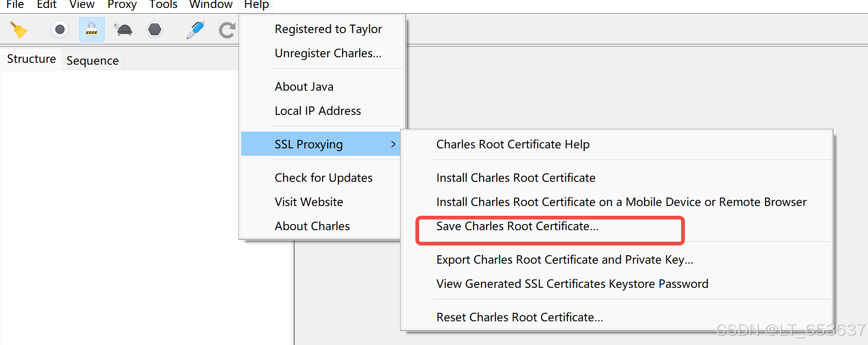The height and width of the screenshot is (345, 868).
Task: Select Save Charles Root Certificate...
Action: tap(617, 226)
